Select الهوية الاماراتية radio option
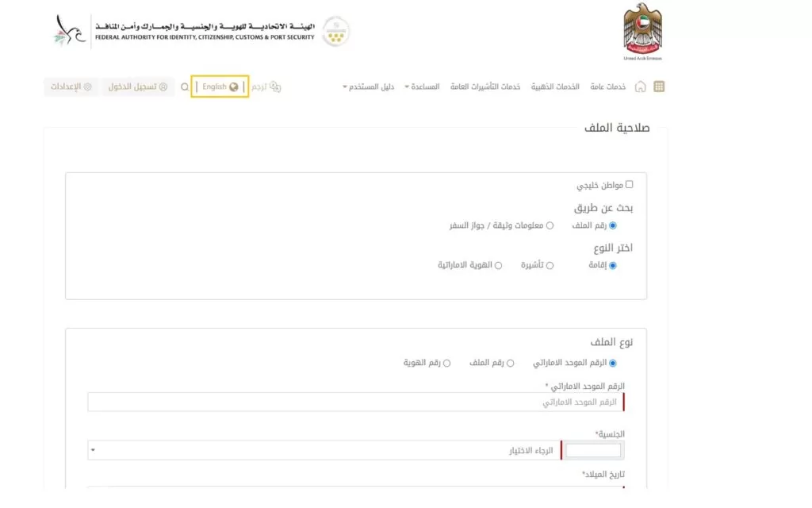The image size is (812, 508). click(x=498, y=265)
